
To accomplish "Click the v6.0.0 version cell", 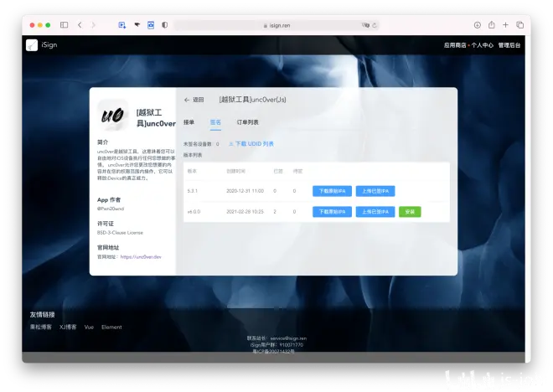I will [194, 212].
